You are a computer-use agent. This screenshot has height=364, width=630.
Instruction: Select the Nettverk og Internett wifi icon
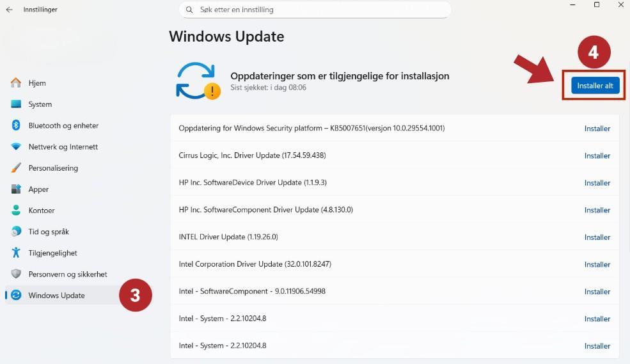16,146
